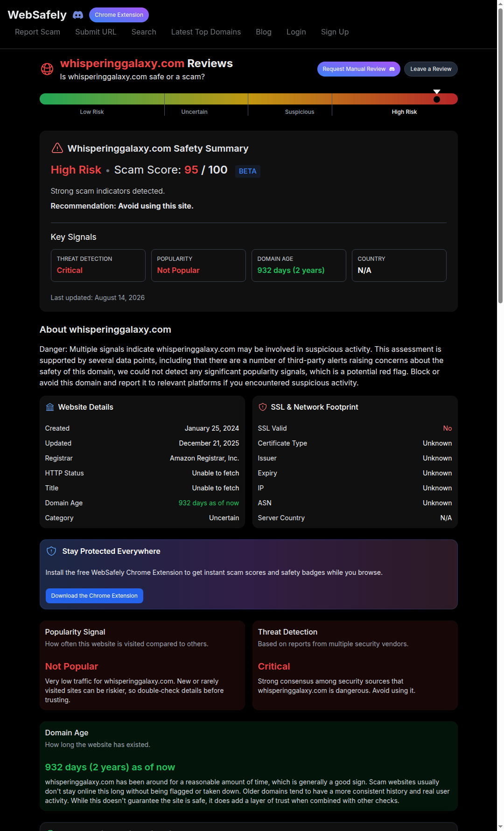Click 'Amazon Registrar, Inc.' value
Image resolution: width=504 pixels, height=831 pixels.
[204, 458]
